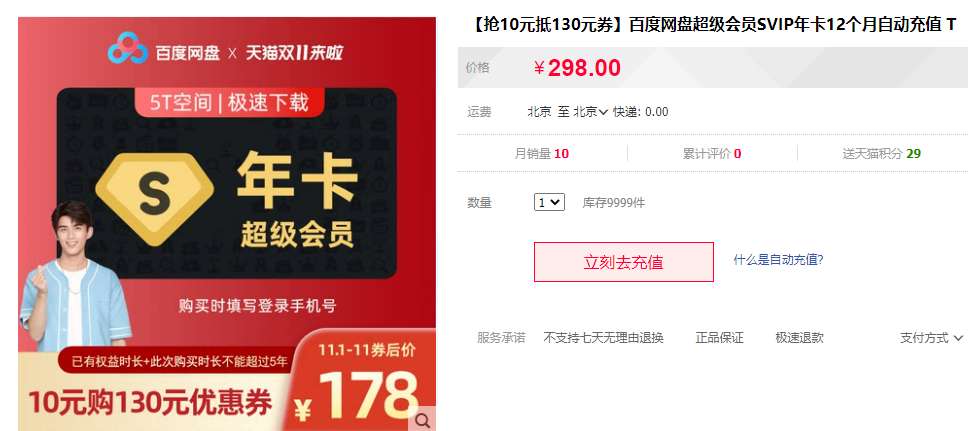977x431 pixels.
Task: Open the quantity dropdown showing 1
Action: coord(549,202)
